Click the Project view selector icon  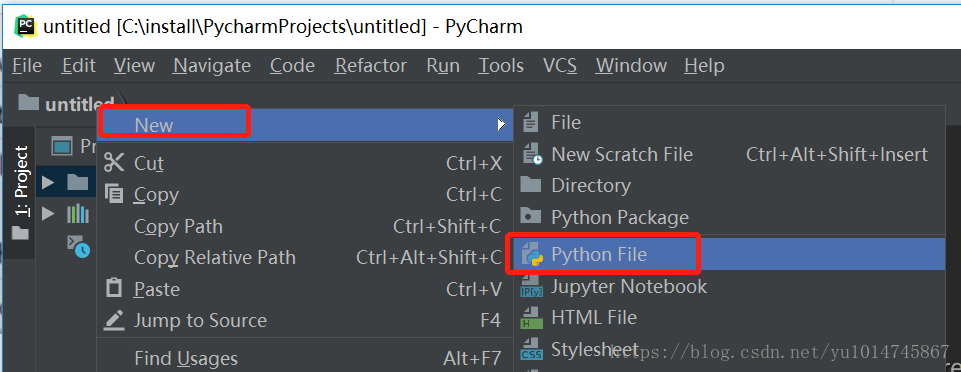click(x=62, y=146)
